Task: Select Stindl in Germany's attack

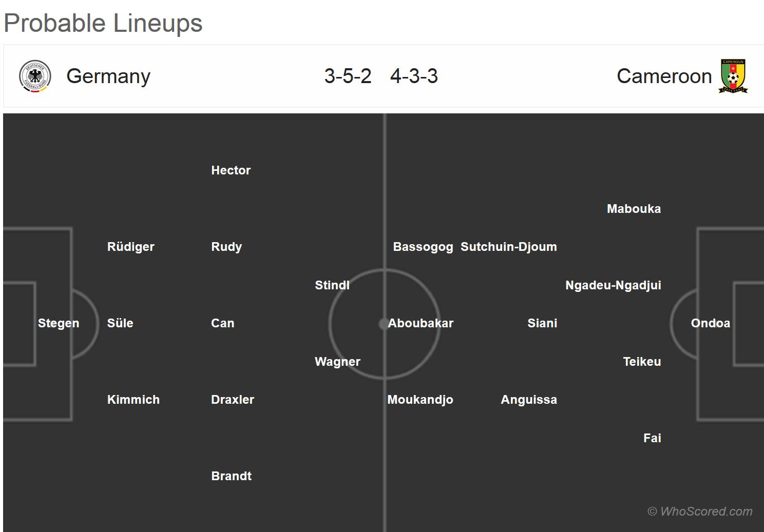Action: coord(332,285)
